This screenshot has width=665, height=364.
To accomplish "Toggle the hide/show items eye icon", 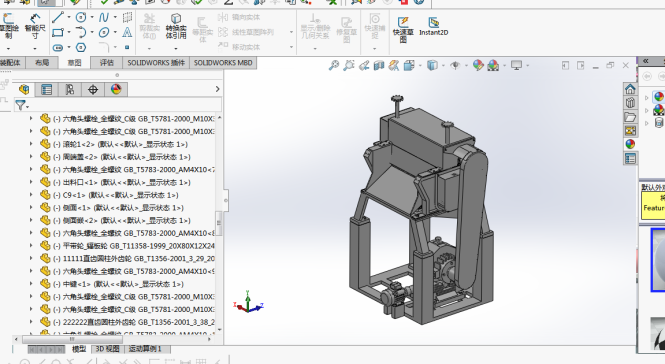I will tap(455, 65).
